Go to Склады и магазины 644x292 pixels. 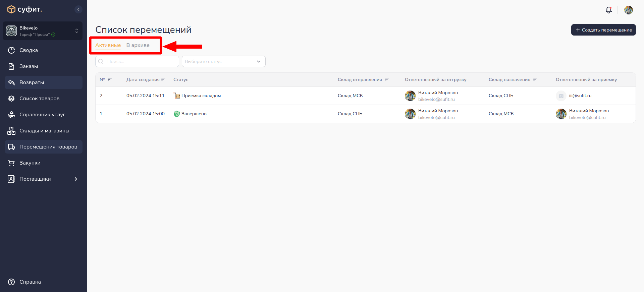pos(44,131)
